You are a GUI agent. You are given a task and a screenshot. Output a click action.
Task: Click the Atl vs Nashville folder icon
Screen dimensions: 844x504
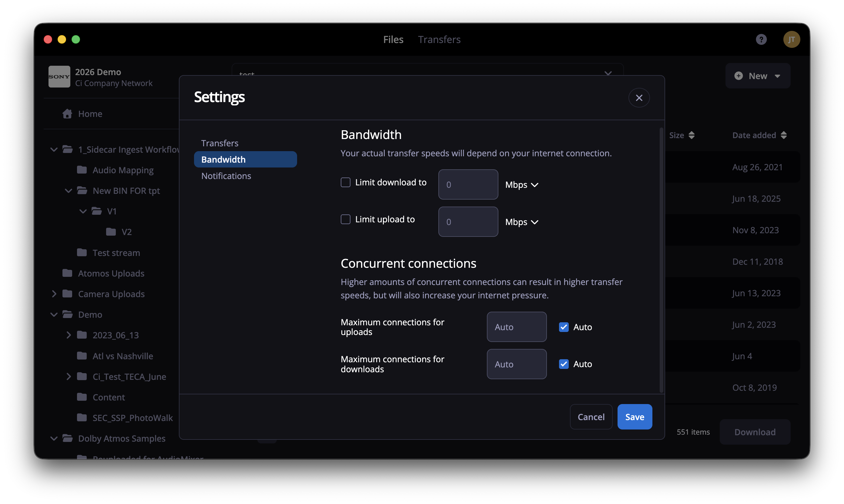point(82,356)
